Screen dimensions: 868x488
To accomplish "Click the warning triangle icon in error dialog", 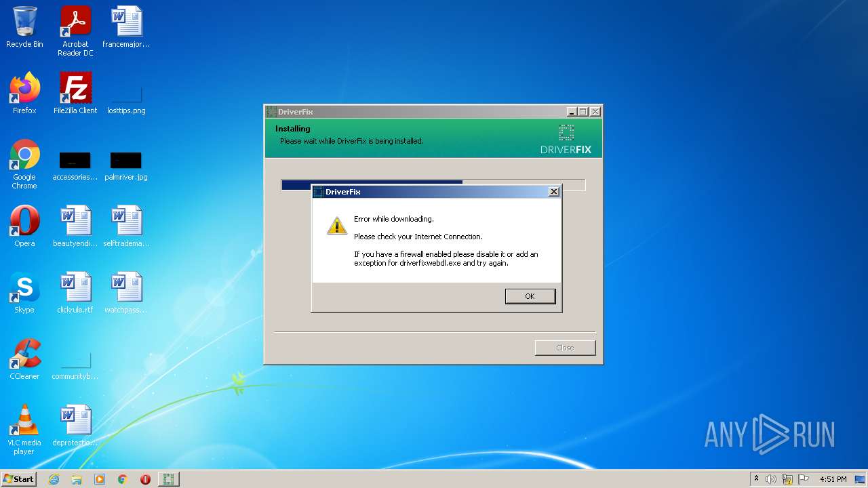I will point(337,226).
